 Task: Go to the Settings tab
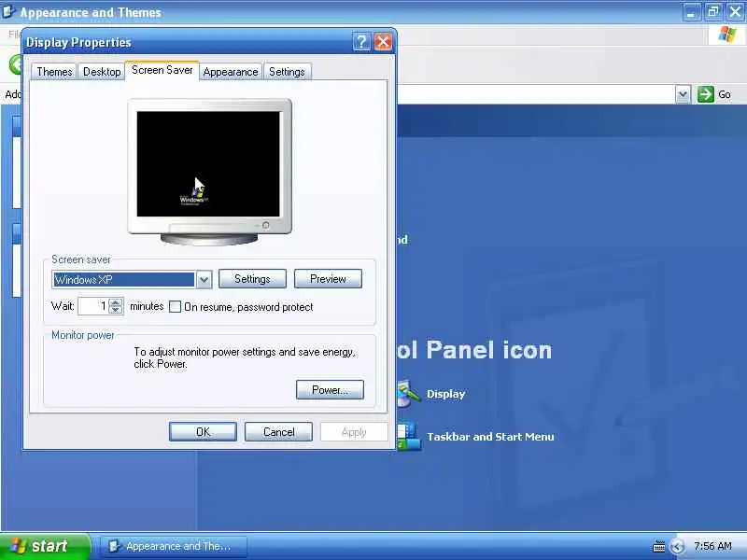287,72
